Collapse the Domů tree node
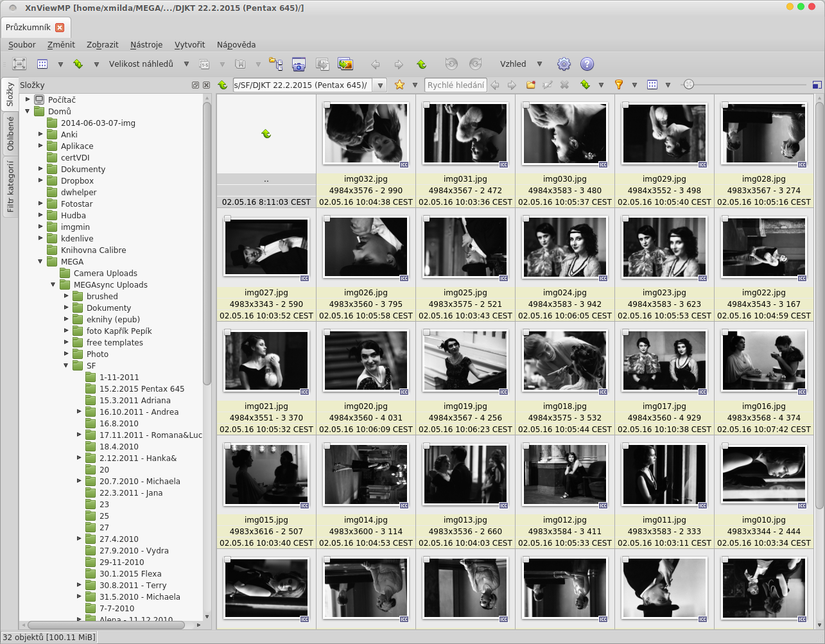The height and width of the screenshot is (644, 825). click(28, 111)
